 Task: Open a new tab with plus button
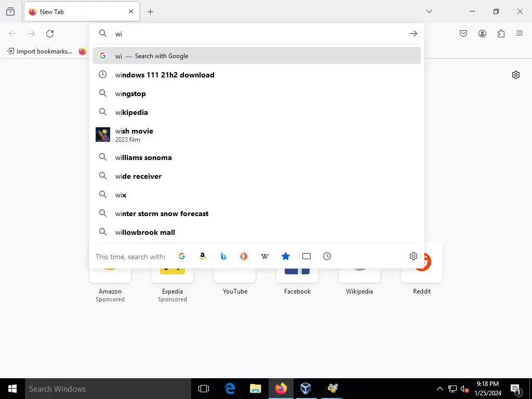(151, 12)
